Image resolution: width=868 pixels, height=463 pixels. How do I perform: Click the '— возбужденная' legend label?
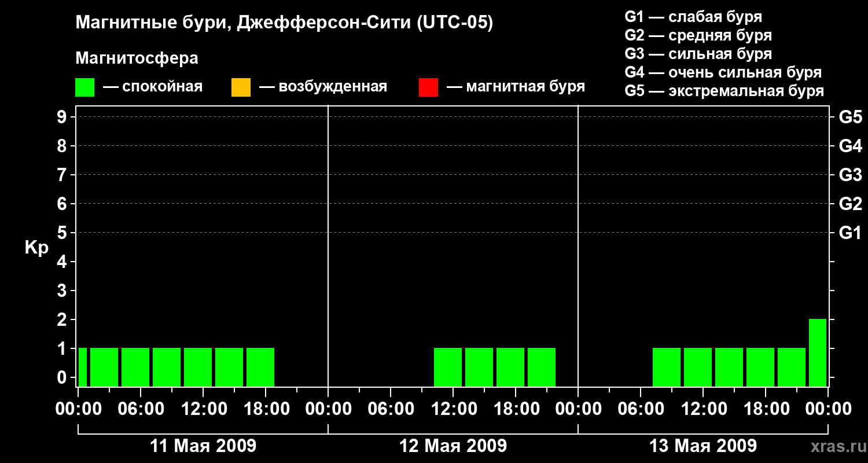(x=323, y=87)
